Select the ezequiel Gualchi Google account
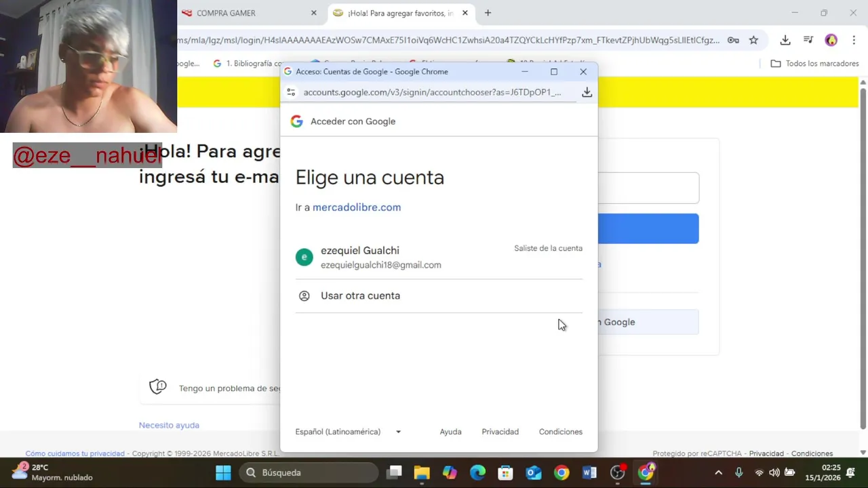The width and height of the screenshot is (868, 488). pos(439,257)
